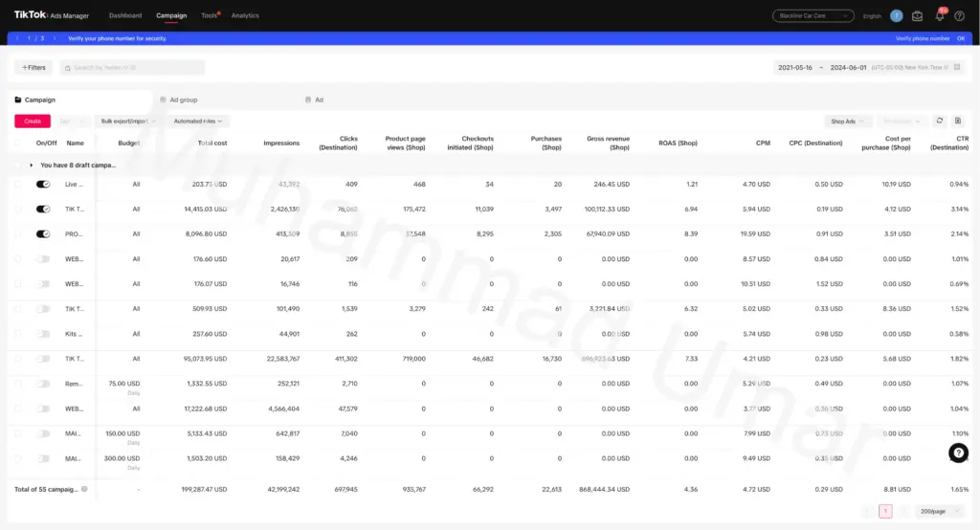Click the Verify phone number link
Image resolution: width=980 pixels, height=530 pixels.
tap(923, 38)
